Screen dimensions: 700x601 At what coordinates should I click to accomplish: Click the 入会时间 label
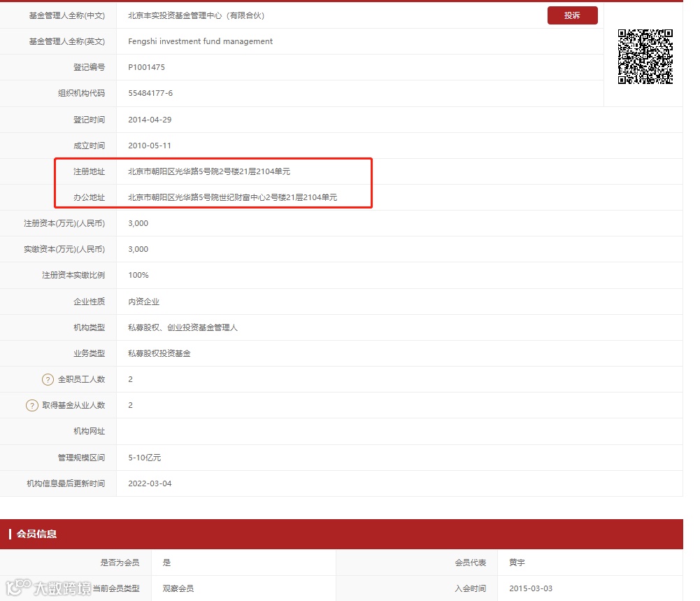(x=470, y=588)
